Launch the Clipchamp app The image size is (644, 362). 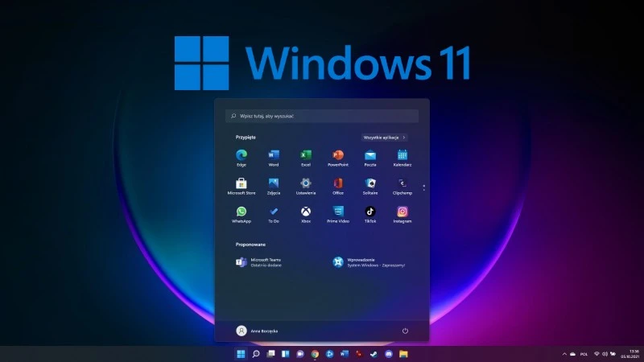click(402, 187)
